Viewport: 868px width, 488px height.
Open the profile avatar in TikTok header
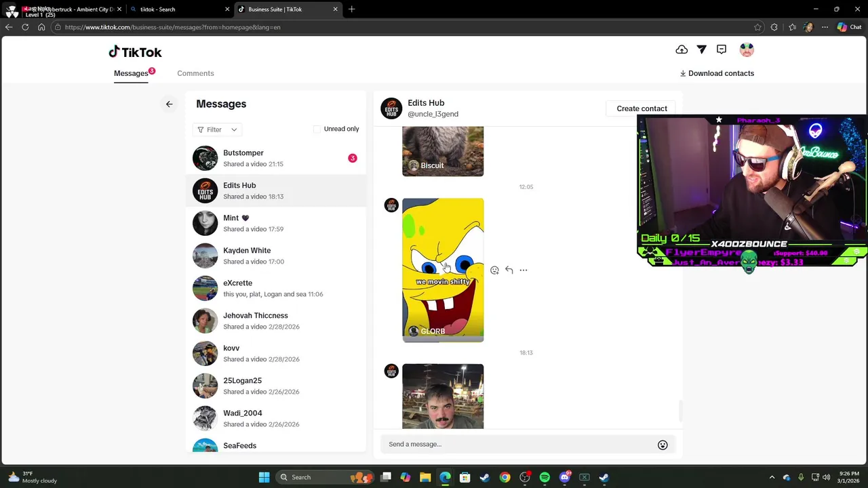[747, 49]
